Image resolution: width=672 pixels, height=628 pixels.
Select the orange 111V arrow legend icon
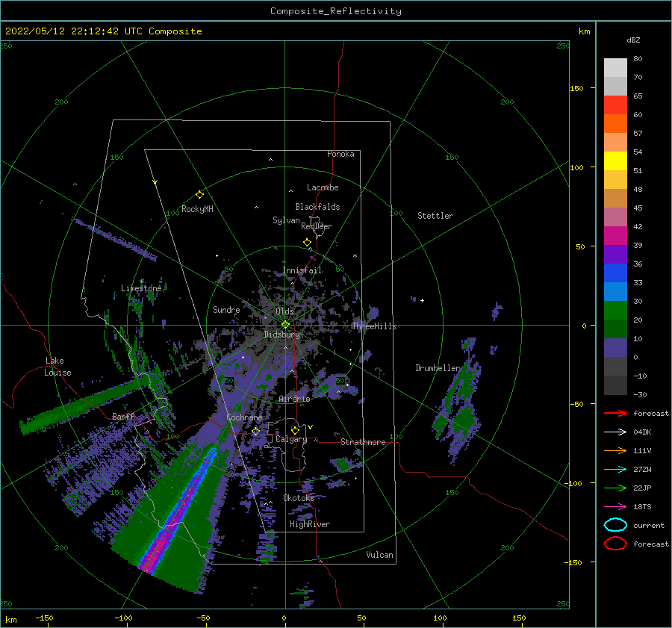[615, 450]
